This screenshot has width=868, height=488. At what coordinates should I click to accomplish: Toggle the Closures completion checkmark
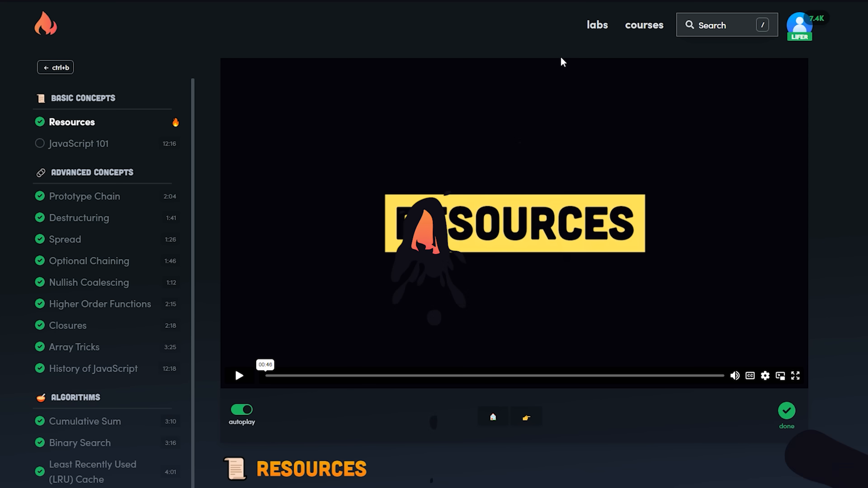coord(40,325)
